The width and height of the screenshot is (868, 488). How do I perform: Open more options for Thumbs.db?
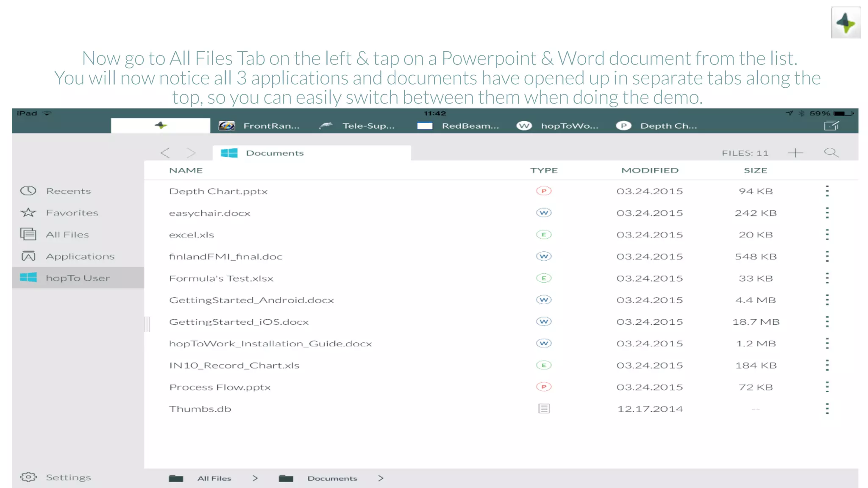click(827, 409)
